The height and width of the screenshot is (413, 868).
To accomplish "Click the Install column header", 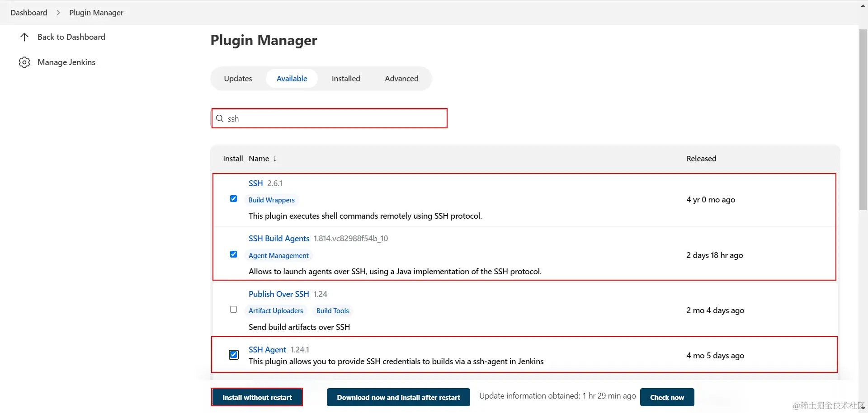I will coord(233,159).
